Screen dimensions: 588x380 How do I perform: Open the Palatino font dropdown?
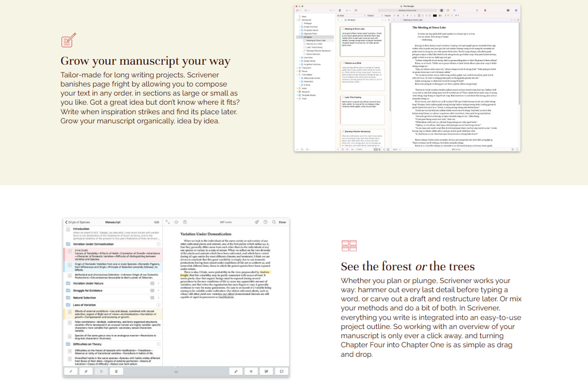click(375, 15)
